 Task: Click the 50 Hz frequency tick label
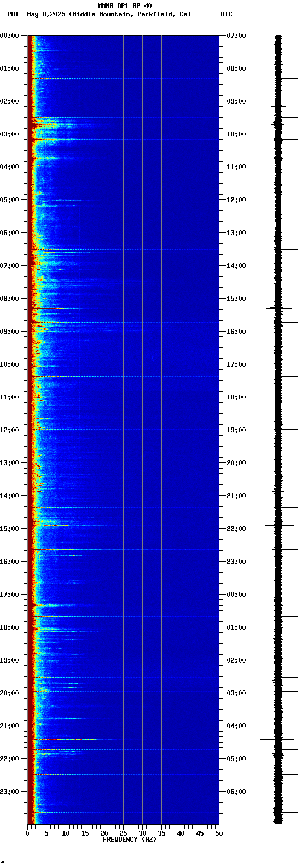click(219, 833)
